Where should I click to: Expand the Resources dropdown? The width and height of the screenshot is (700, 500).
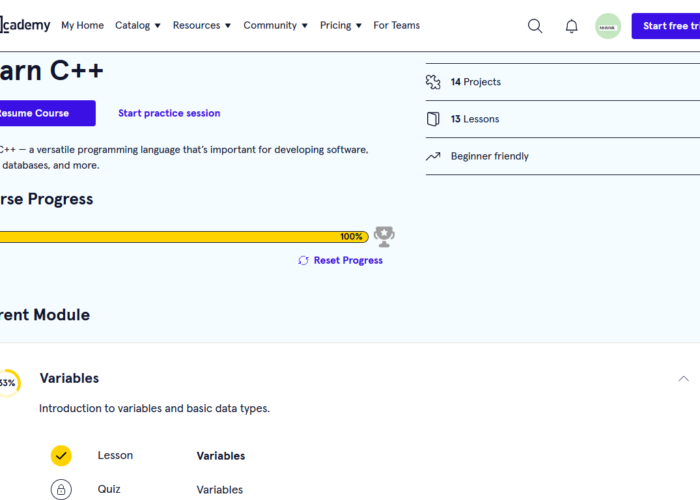[202, 25]
